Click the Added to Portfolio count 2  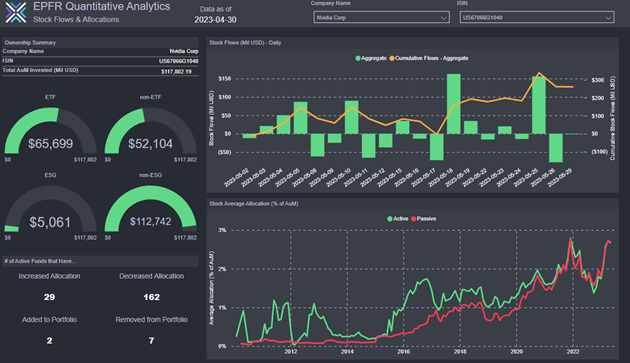click(49, 340)
